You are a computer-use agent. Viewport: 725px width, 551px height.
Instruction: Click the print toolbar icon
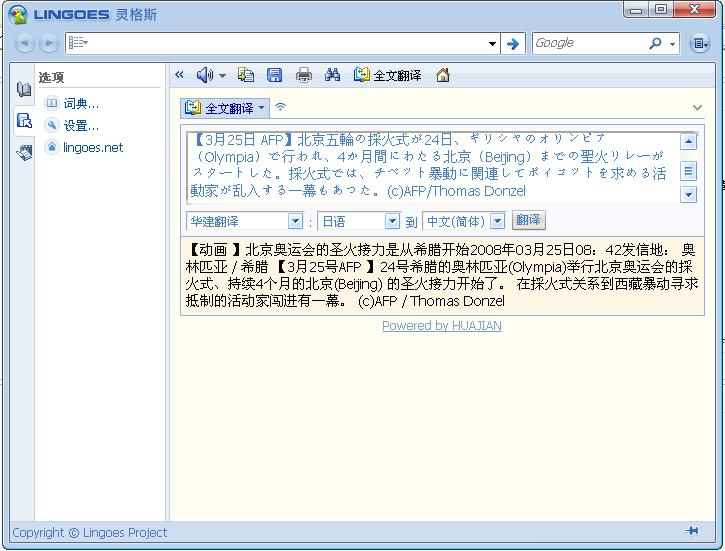pyautogui.click(x=304, y=74)
